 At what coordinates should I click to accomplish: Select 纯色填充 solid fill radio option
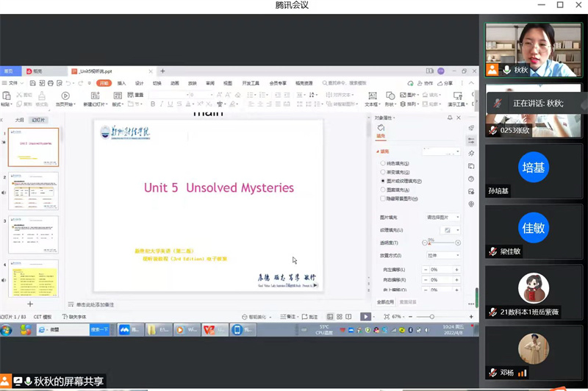coord(382,162)
